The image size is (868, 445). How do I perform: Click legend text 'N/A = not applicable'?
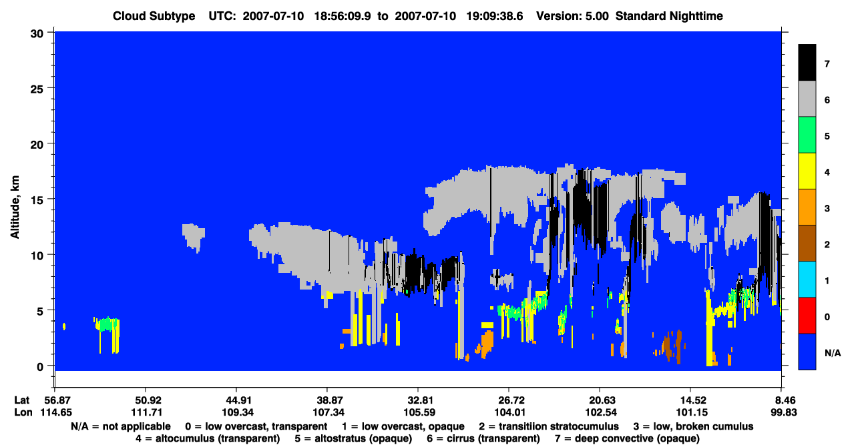(120, 426)
